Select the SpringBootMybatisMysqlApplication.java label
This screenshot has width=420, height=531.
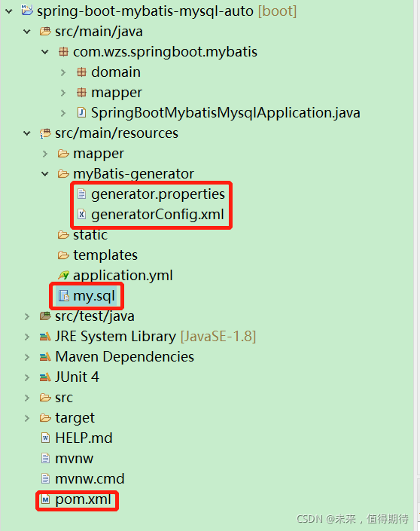tap(226, 113)
